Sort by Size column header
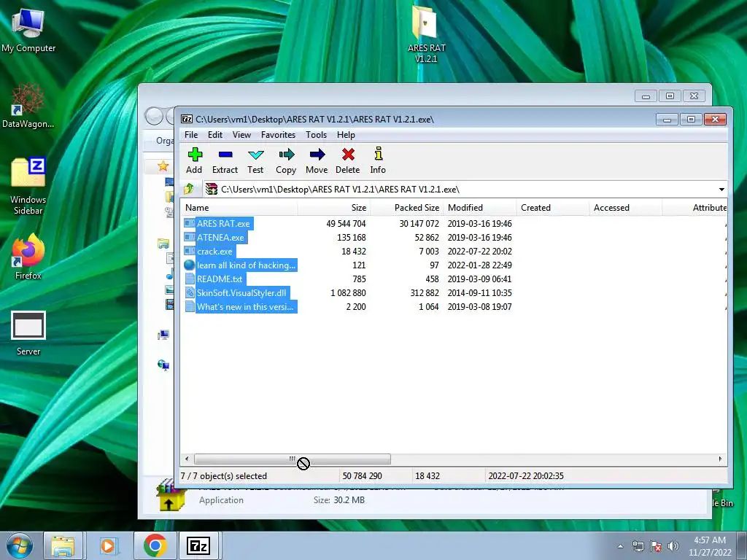 [x=333, y=208]
